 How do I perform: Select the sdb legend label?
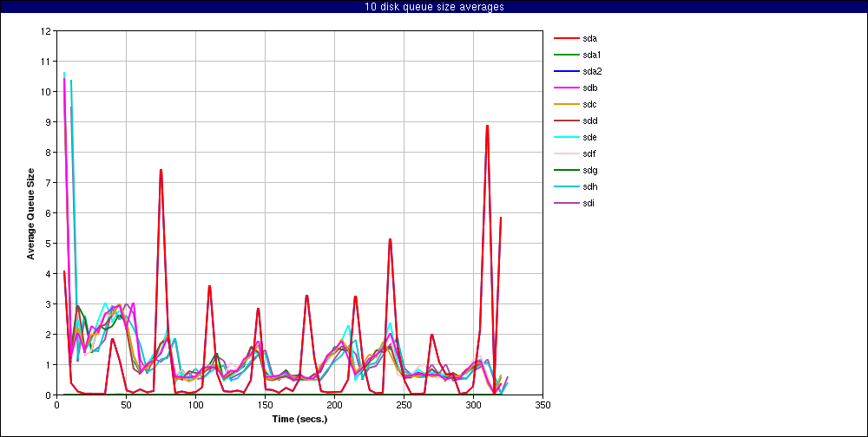(589, 88)
